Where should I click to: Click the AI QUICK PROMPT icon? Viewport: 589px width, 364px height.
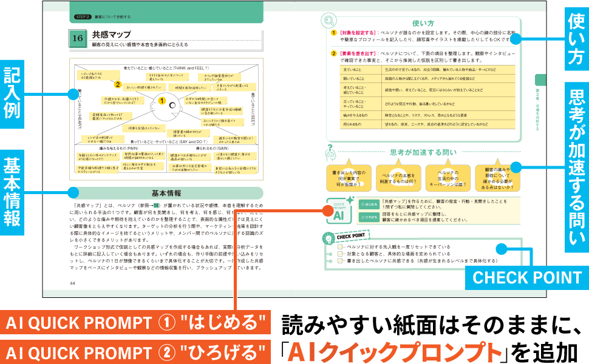[x=339, y=211]
